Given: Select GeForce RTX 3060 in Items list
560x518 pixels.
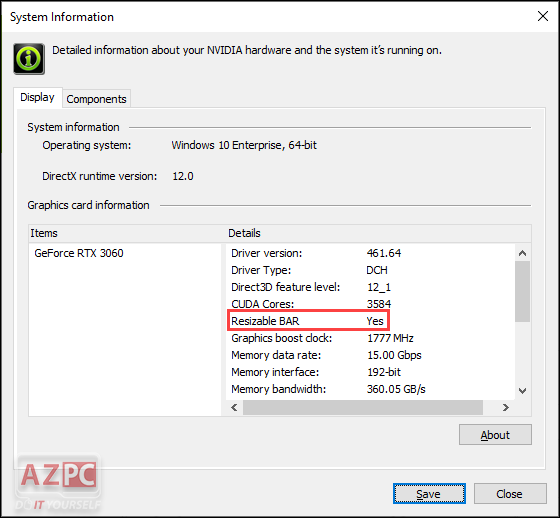Looking at the screenshot, I should (79, 253).
